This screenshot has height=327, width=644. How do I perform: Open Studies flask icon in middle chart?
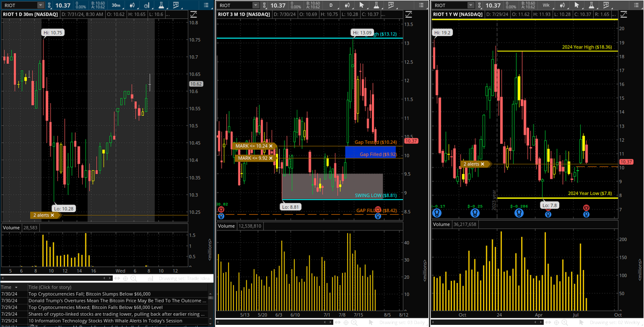(376, 5)
